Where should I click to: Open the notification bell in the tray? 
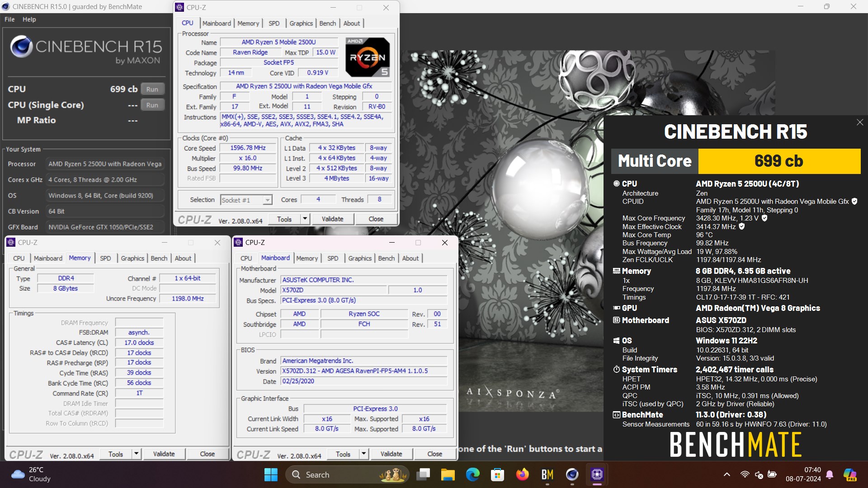click(x=830, y=474)
